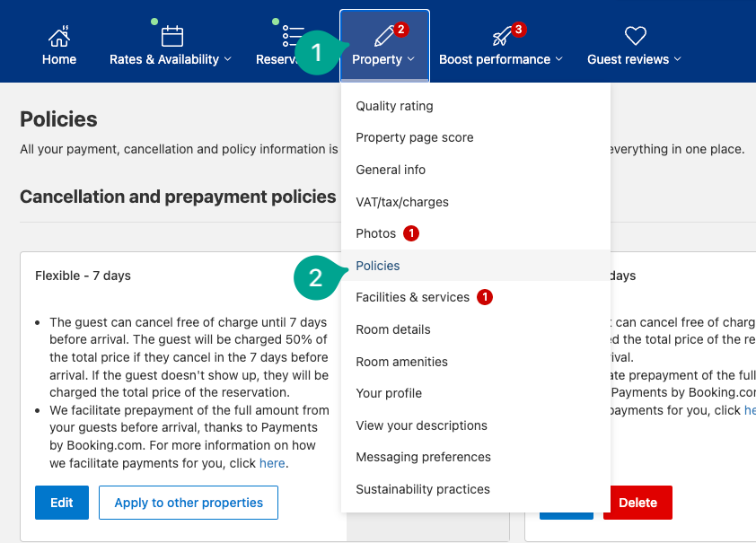
Task: Open Quality rating from Property menu
Action: (475, 106)
